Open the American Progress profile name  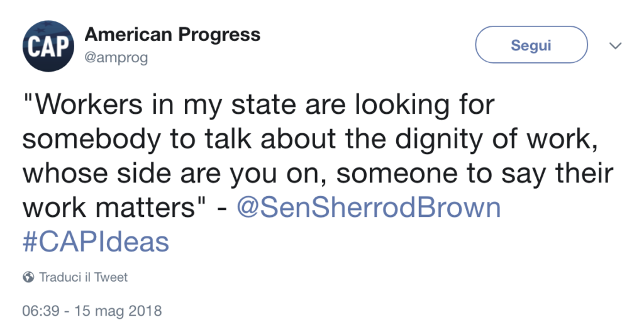172,34
